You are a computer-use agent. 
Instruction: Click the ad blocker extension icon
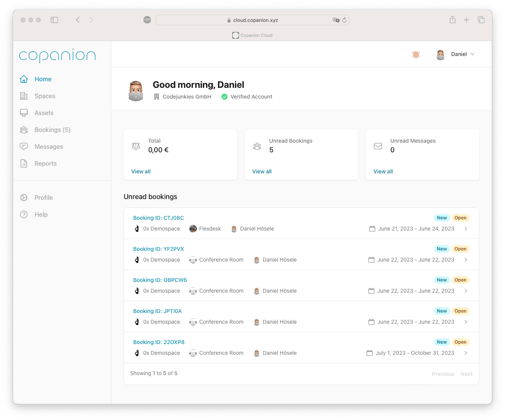tap(147, 20)
